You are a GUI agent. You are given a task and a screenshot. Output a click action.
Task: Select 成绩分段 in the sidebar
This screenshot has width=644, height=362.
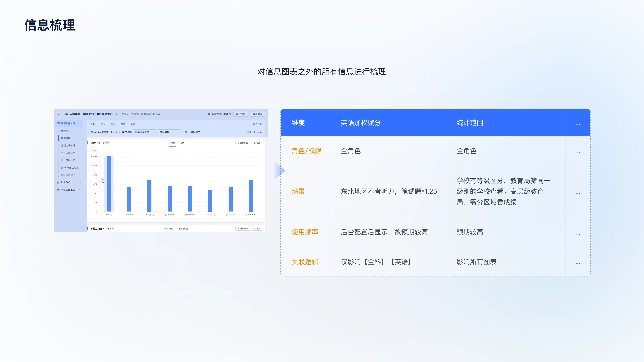[x=66, y=138]
